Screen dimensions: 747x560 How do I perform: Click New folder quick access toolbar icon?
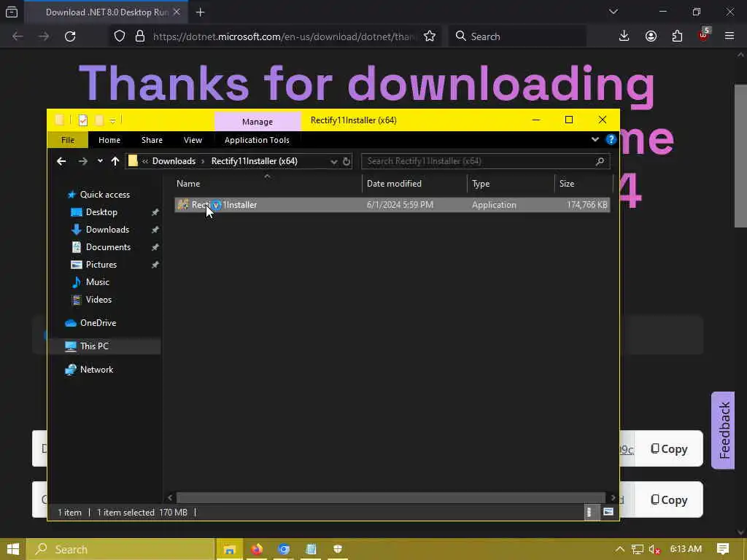(99, 120)
